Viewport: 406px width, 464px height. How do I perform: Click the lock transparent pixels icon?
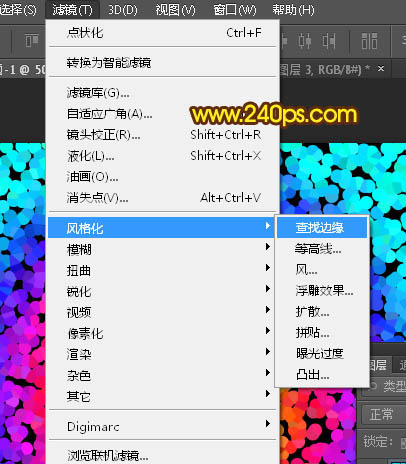tap(403, 442)
